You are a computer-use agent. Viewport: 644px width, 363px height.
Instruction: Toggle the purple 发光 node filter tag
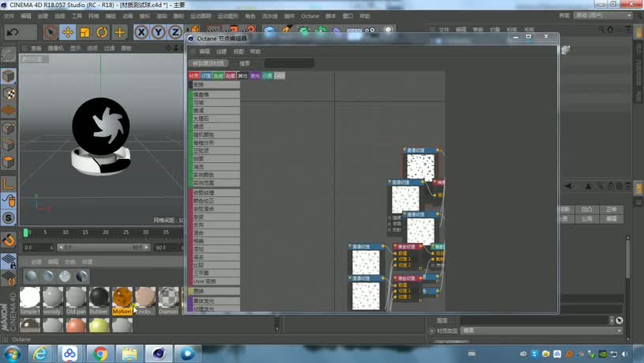[x=255, y=76]
